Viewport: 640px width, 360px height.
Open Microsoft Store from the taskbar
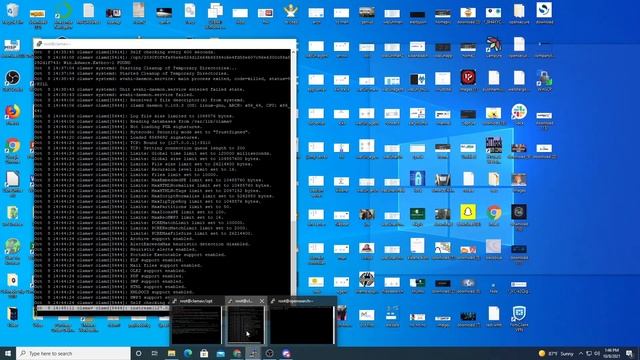[x=204, y=353]
